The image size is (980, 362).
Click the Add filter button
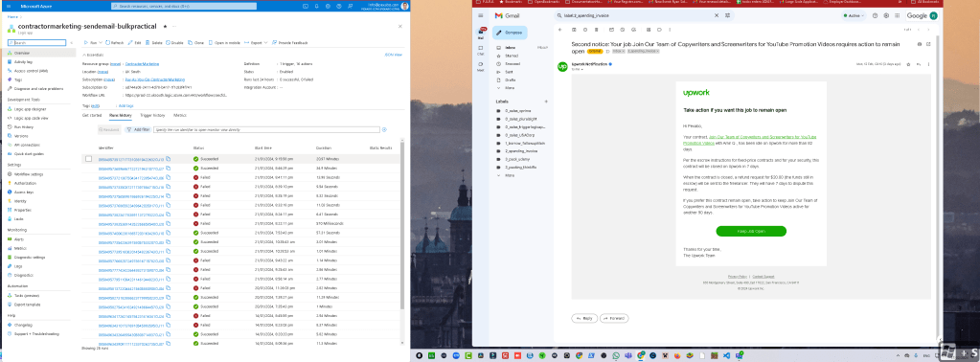pyautogui.click(x=138, y=129)
